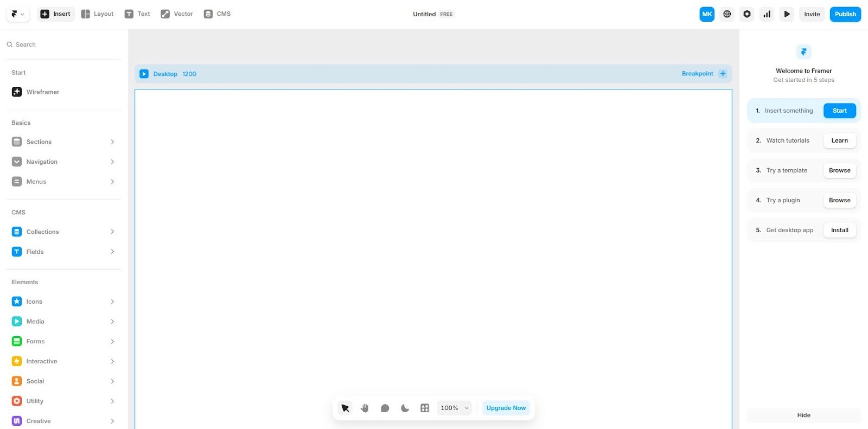The height and width of the screenshot is (429, 868).
Task: Click the Fields CMS icon
Action: point(17,252)
